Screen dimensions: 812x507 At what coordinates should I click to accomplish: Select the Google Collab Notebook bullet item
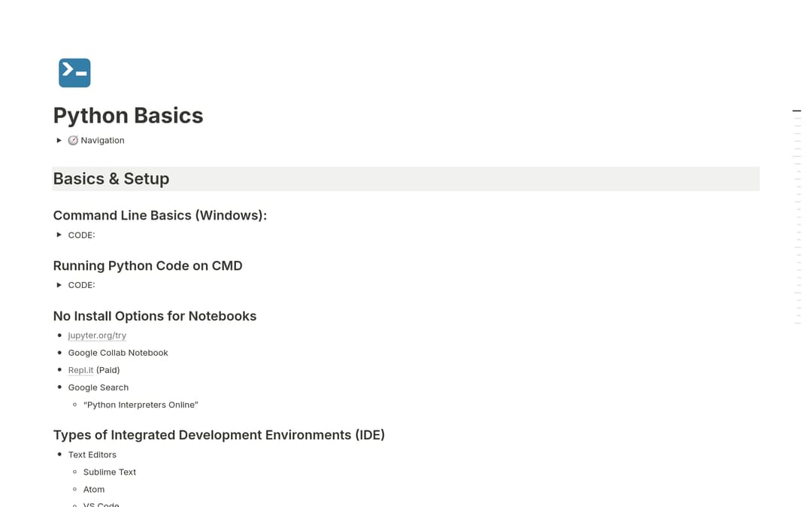click(118, 352)
